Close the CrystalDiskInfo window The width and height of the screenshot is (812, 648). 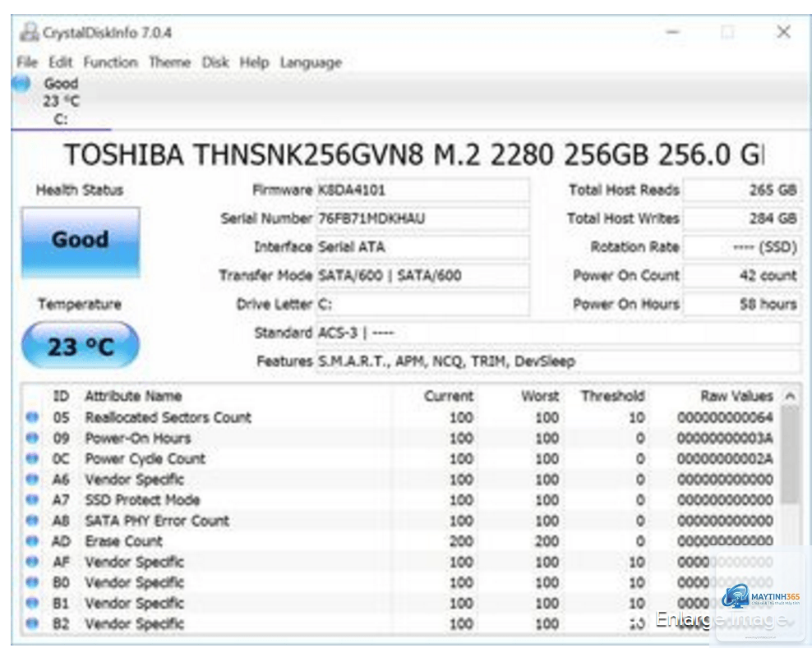783,32
